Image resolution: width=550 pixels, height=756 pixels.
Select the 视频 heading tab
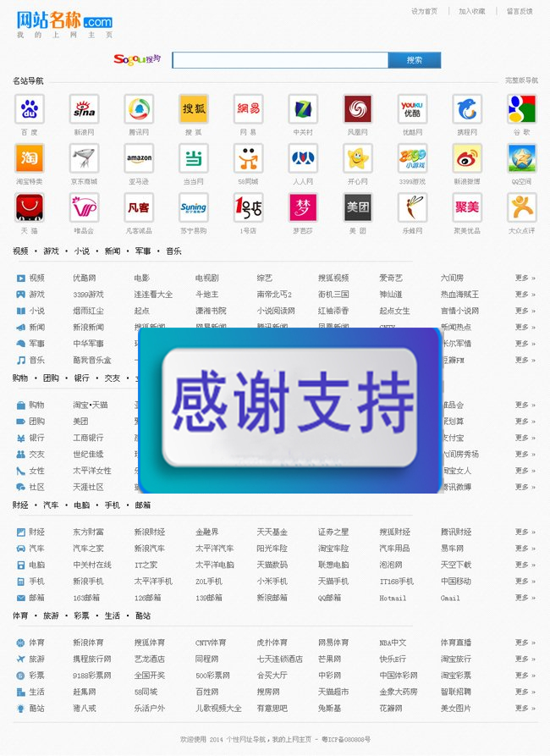(20, 251)
